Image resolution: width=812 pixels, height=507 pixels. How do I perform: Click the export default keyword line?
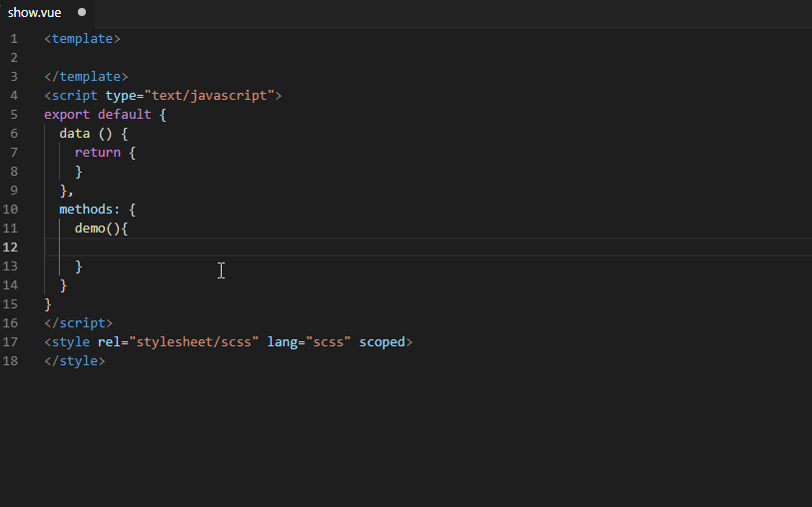click(x=105, y=115)
